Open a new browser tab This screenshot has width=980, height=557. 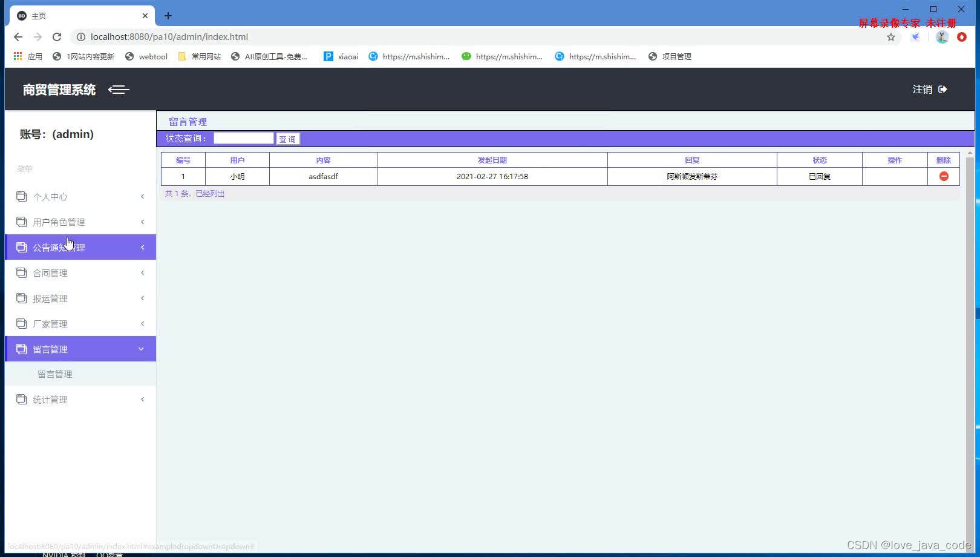(x=168, y=16)
